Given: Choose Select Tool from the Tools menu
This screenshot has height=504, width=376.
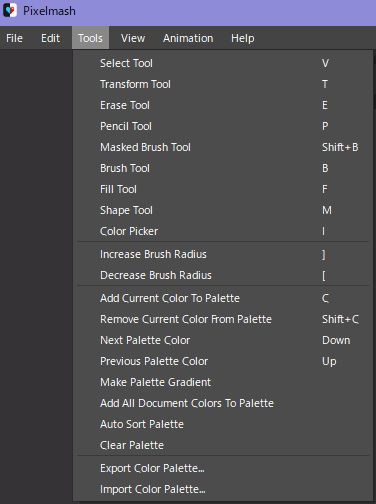Looking at the screenshot, I should [x=223, y=63].
